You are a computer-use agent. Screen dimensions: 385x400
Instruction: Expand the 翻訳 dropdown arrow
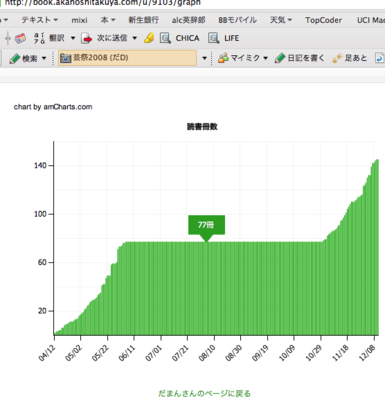click(x=73, y=38)
